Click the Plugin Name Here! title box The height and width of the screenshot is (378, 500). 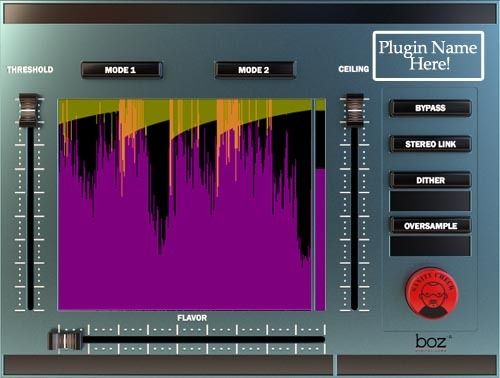[x=428, y=56]
